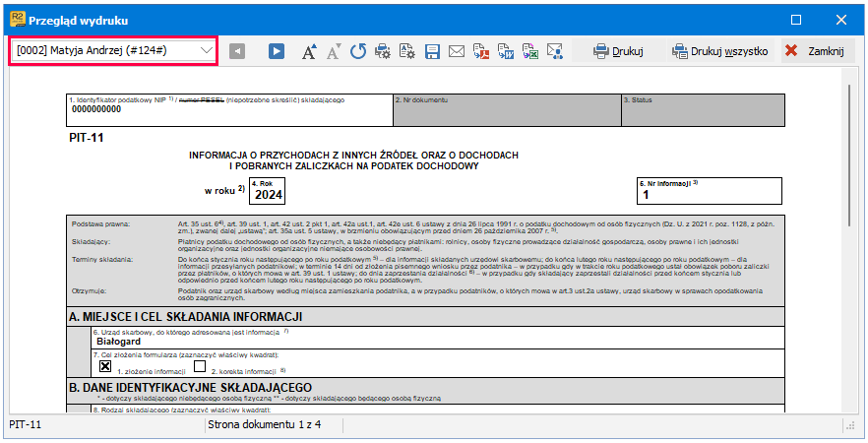Click the PIT-11 form heading

[87, 138]
